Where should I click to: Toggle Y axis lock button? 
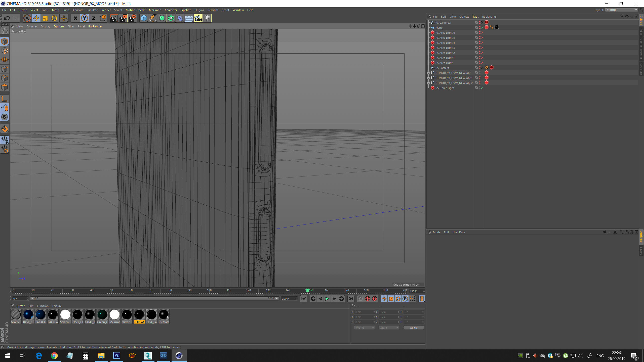coord(85,18)
